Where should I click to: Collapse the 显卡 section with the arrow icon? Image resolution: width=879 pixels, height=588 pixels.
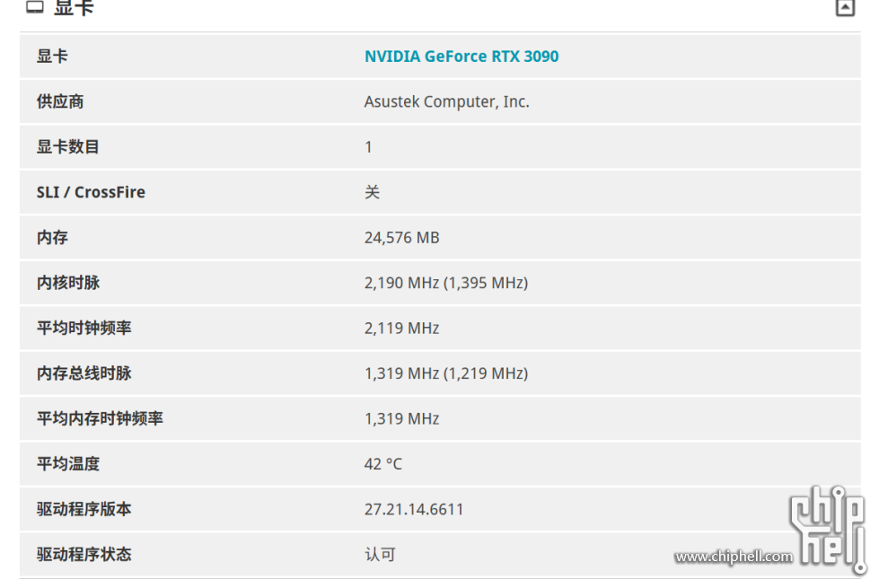click(846, 8)
